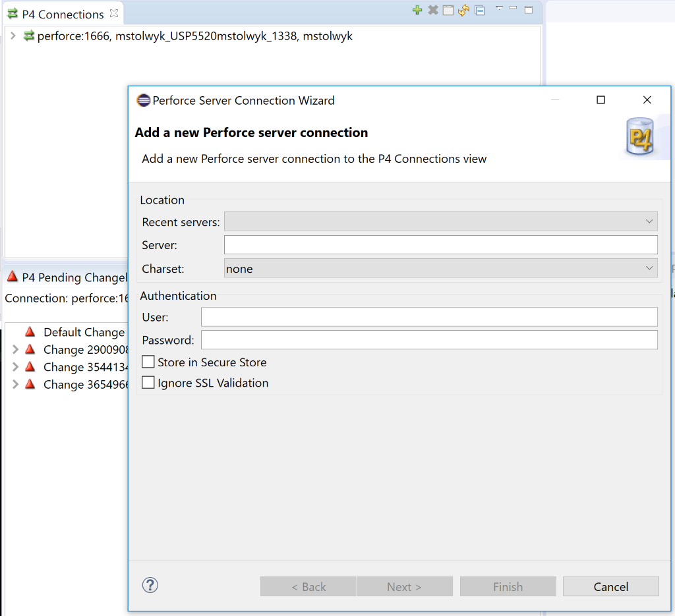Minimize the Perforce Server Connection Wizard window
Screen dimensions: 675x616
555,99
